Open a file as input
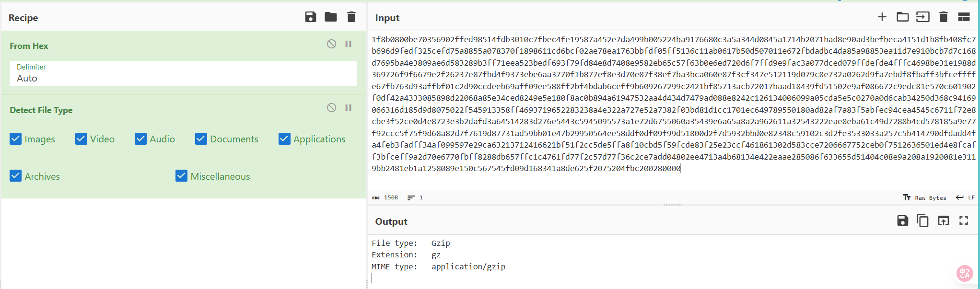980x289 pixels. (922, 17)
